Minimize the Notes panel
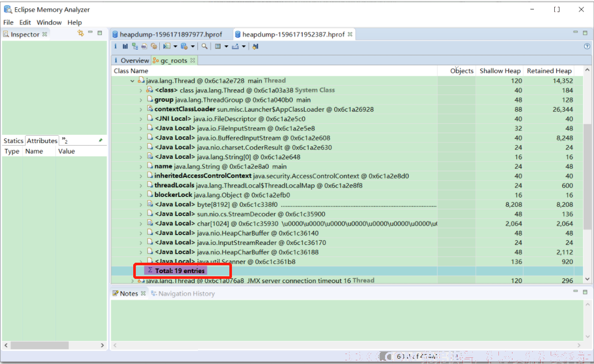The width and height of the screenshot is (594, 364). pyautogui.click(x=575, y=291)
